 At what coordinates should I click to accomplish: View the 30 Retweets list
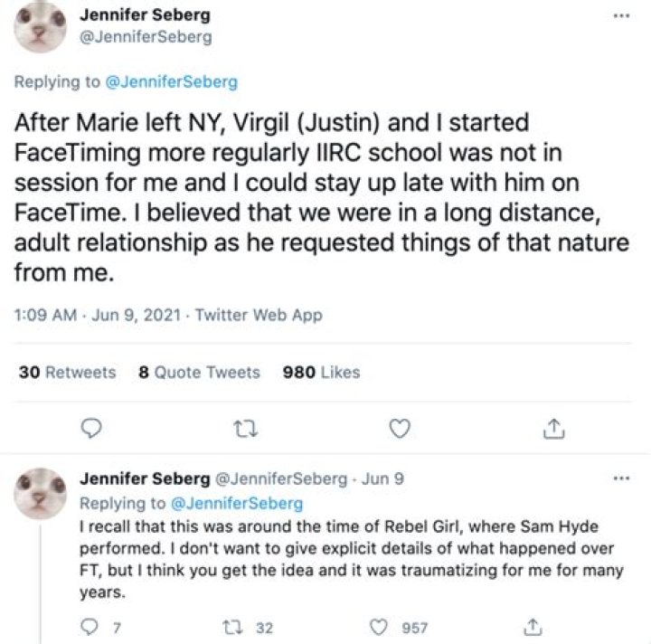tap(68, 372)
